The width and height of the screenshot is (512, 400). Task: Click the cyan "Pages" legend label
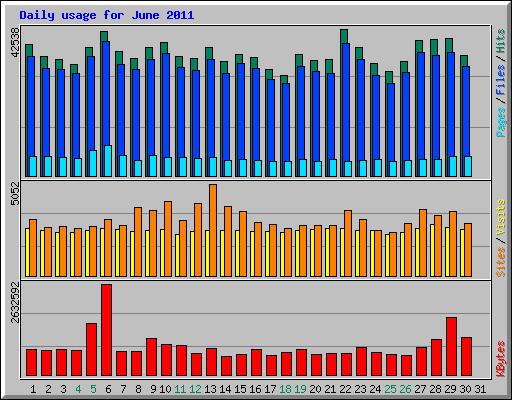point(501,122)
